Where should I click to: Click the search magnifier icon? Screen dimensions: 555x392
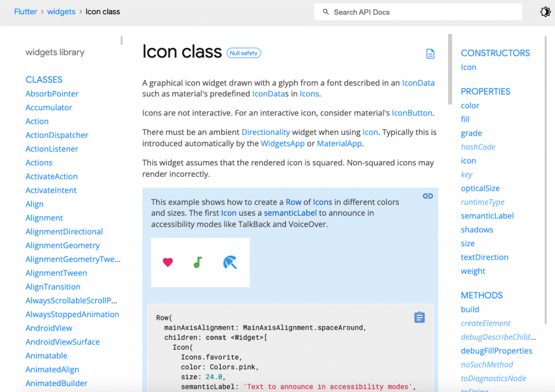(x=326, y=12)
